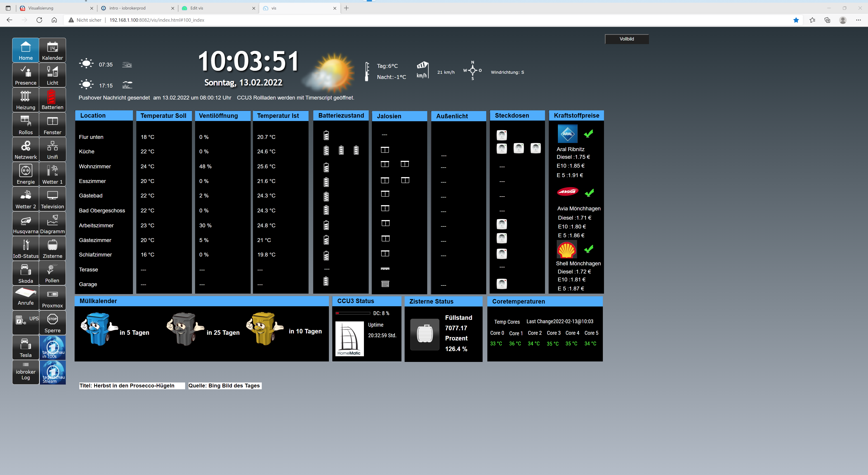This screenshot has height=475, width=868.
Task: Toggle the Flur unten socket switch
Action: [x=501, y=135]
